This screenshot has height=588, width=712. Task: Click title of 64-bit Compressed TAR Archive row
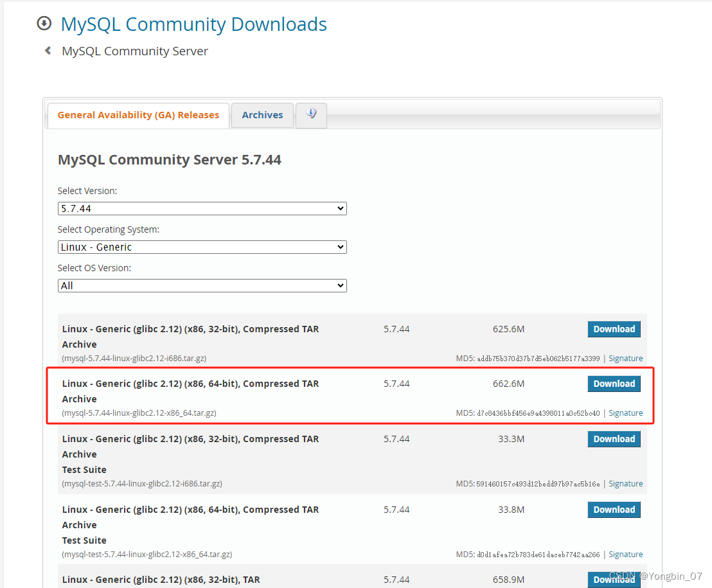click(x=191, y=391)
